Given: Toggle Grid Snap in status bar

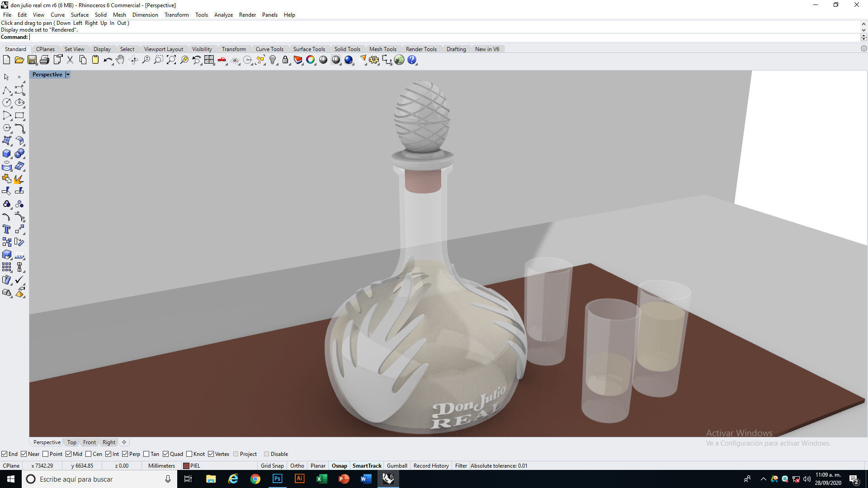Looking at the screenshot, I should pyautogui.click(x=272, y=465).
